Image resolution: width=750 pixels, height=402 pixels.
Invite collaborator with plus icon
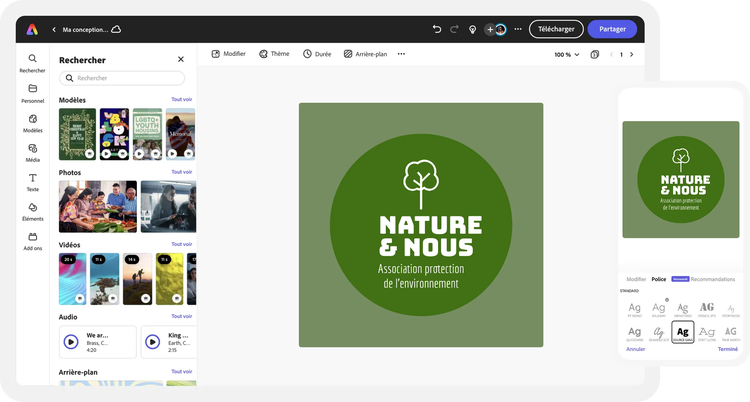[x=490, y=30]
